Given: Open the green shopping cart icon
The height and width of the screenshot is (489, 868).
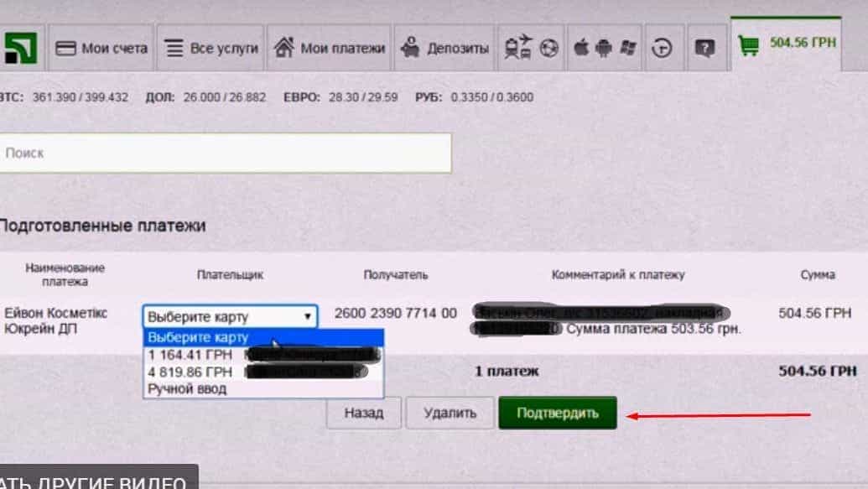Looking at the screenshot, I should [748, 45].
